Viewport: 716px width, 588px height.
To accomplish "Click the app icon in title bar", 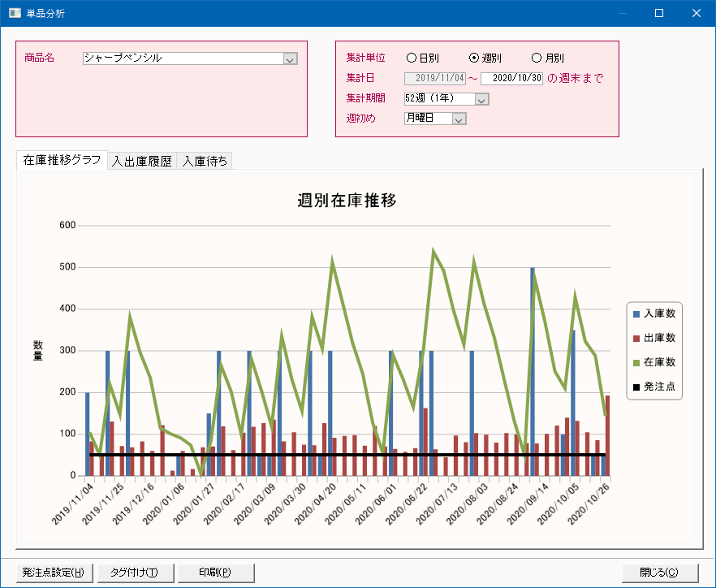I will [x=15, y=13].
